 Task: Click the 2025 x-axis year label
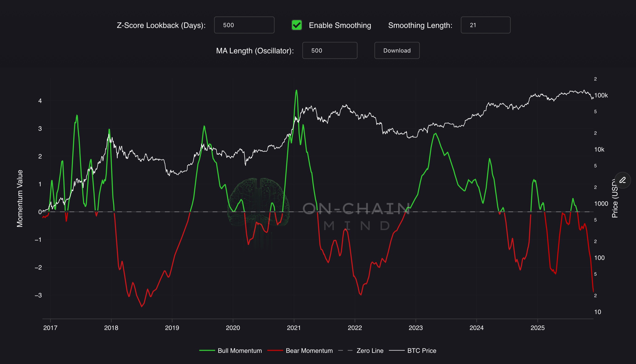pos(538,328)
